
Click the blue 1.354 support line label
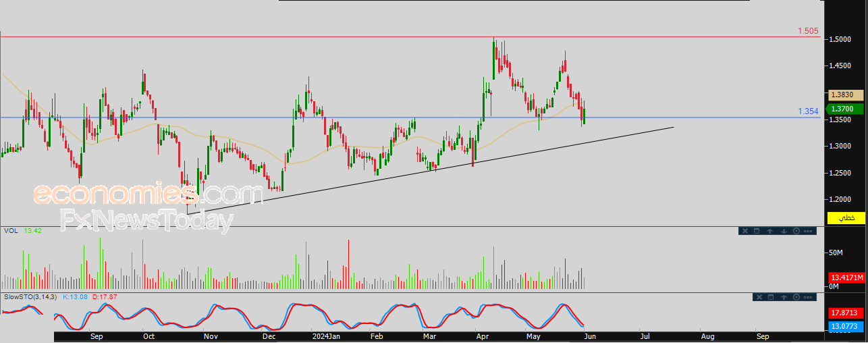click(809, 111)
